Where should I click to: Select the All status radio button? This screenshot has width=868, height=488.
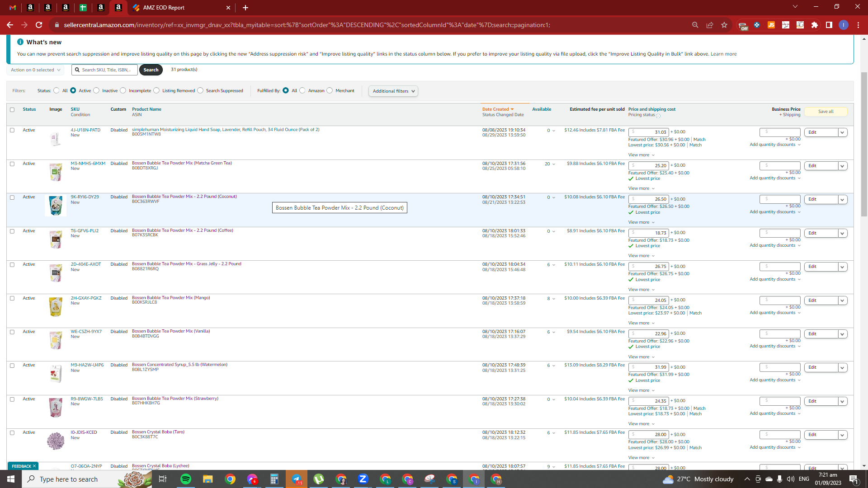point(56,91)
